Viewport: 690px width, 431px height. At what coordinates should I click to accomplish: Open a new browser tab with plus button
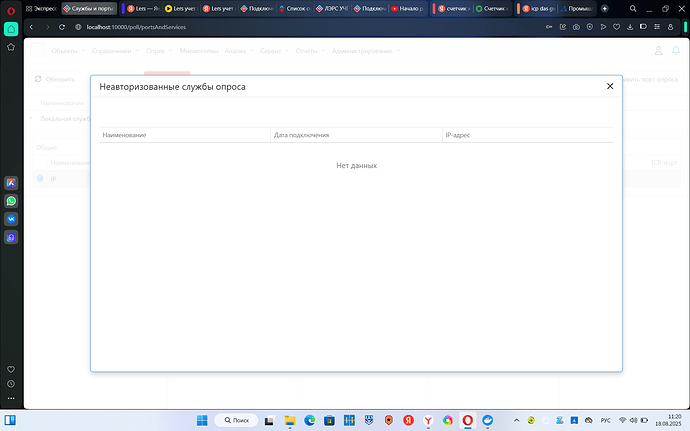click(x=604, y=8)
